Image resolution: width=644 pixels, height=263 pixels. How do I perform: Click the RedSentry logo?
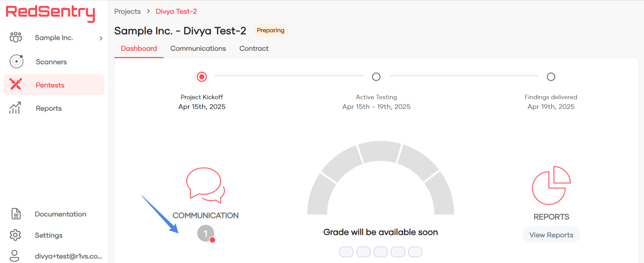[x=50, y=13]
